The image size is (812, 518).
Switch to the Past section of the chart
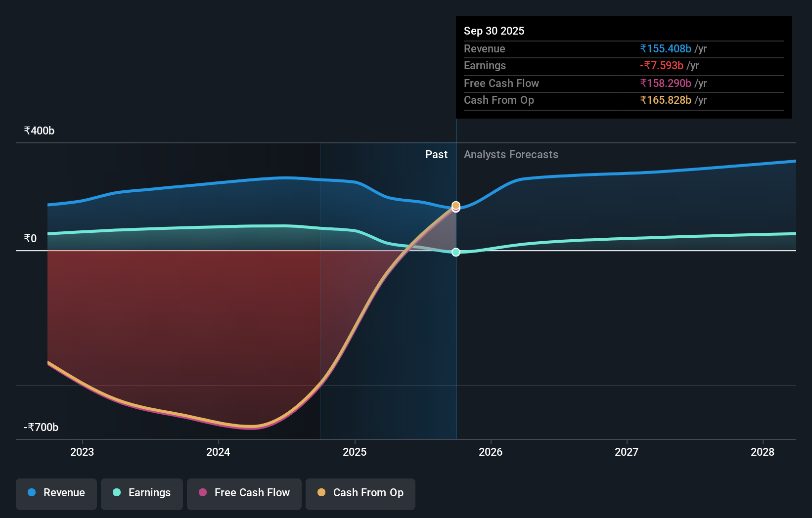point(436,154)
